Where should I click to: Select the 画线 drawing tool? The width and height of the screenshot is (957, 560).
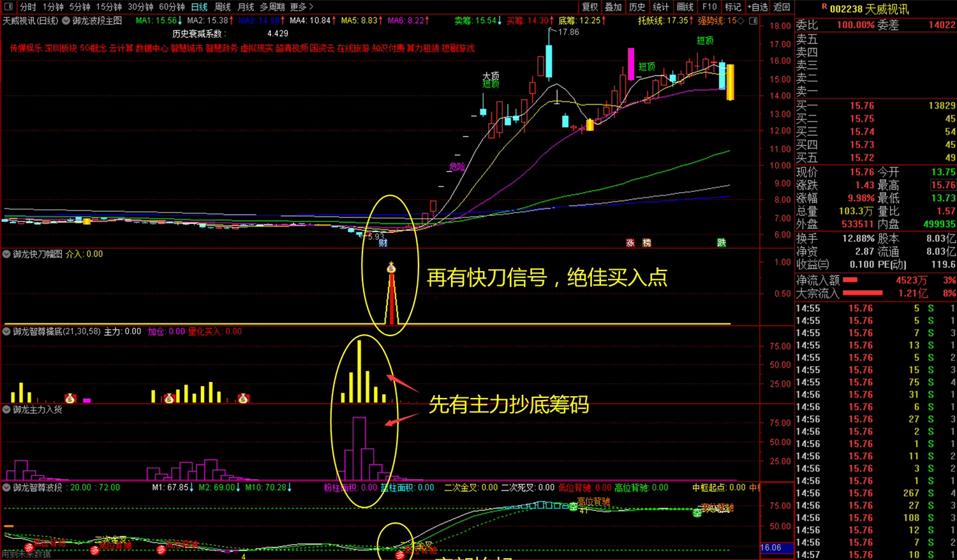point(684,7)
